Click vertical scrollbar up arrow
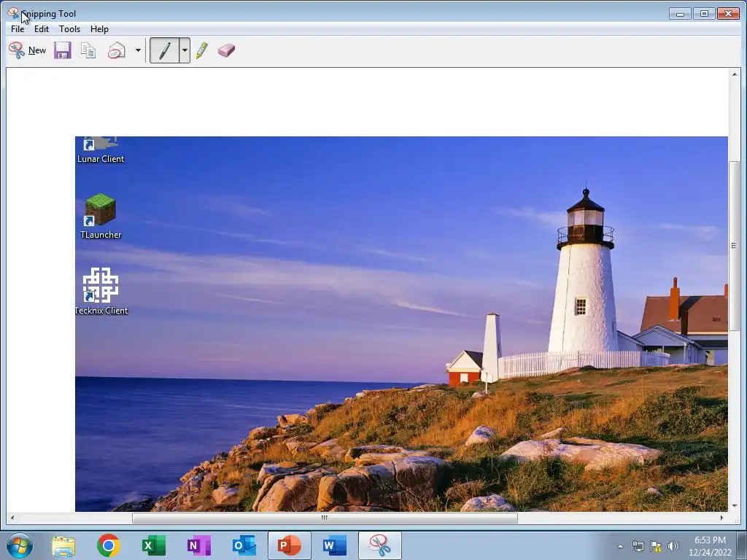Screen dimensions: 747x560 [734, 74]
